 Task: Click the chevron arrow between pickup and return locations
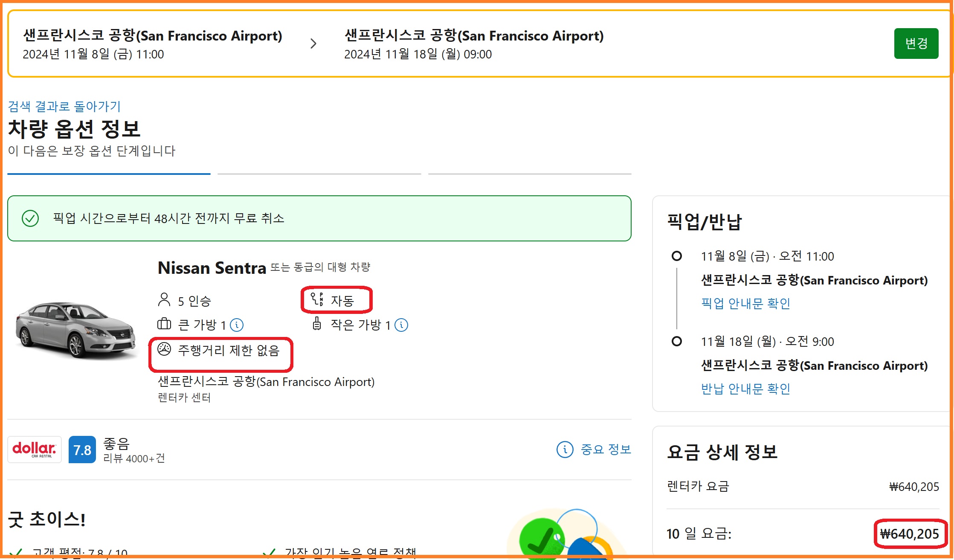(313, 44)
